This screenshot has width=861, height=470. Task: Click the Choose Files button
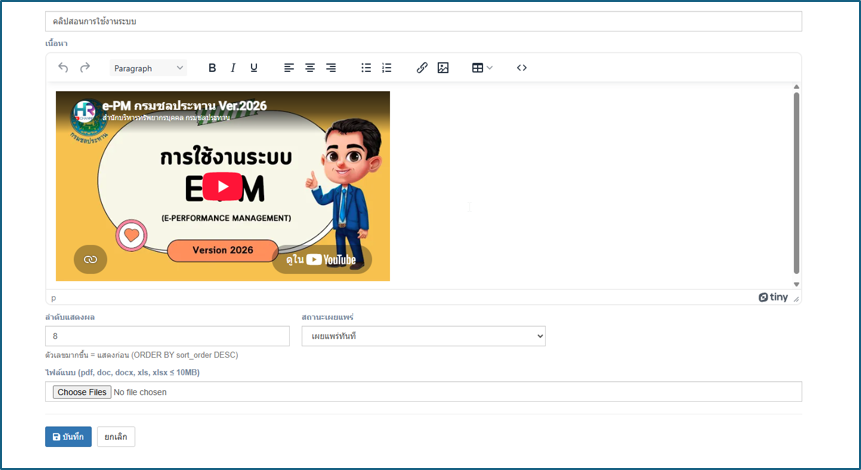point(82,392)
